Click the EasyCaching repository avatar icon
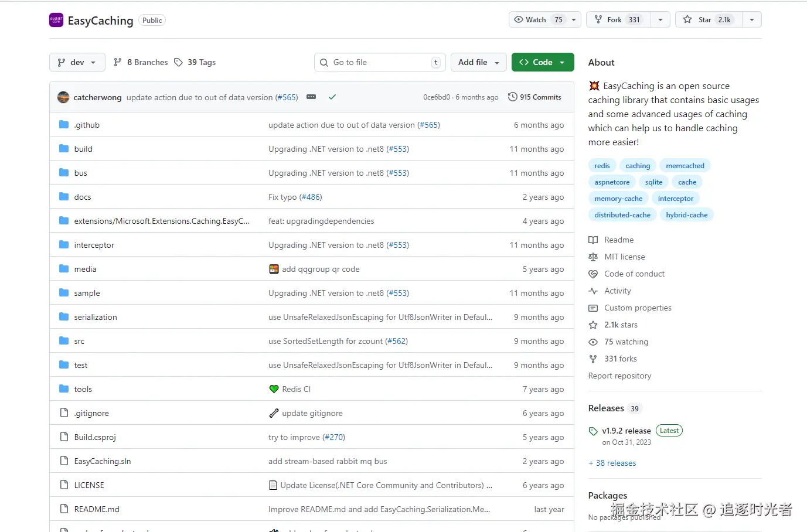 point(56,20)
